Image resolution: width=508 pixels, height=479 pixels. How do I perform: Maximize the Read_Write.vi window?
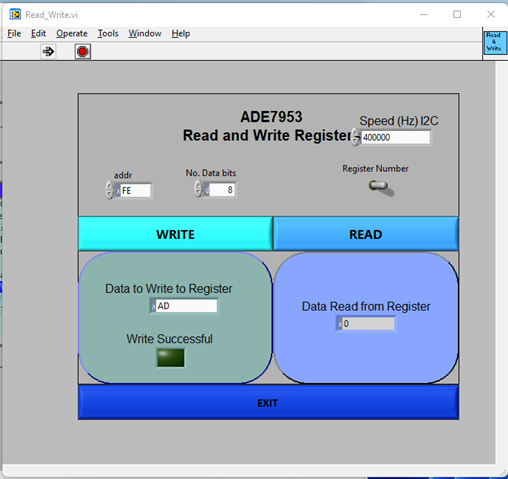click(x=457, y=14)
